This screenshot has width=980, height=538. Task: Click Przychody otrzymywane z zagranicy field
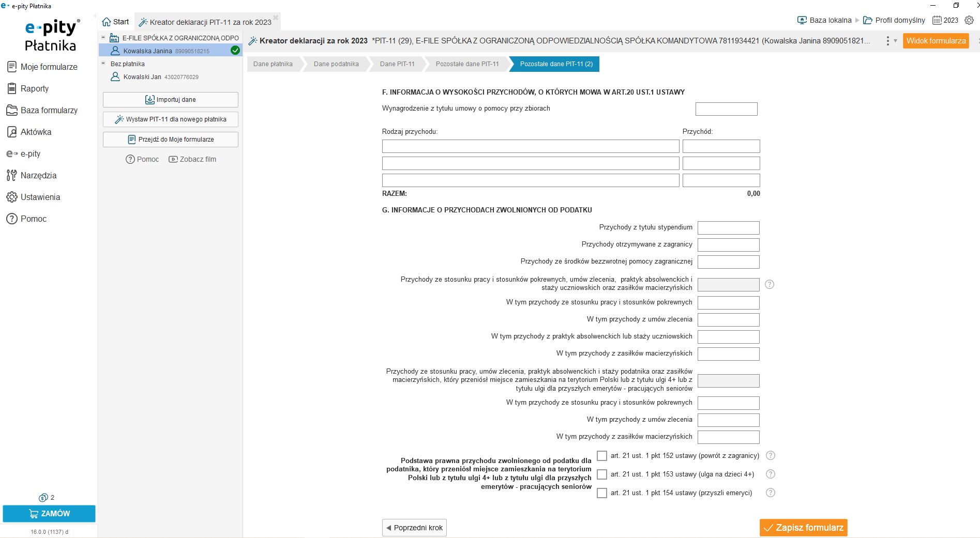point(729,245)
